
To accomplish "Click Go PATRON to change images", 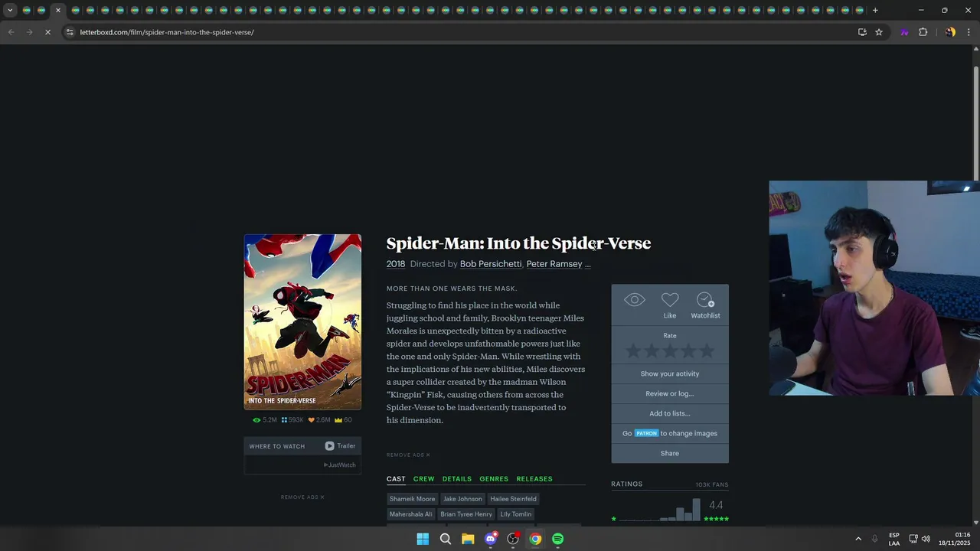I will click(670, 433).
